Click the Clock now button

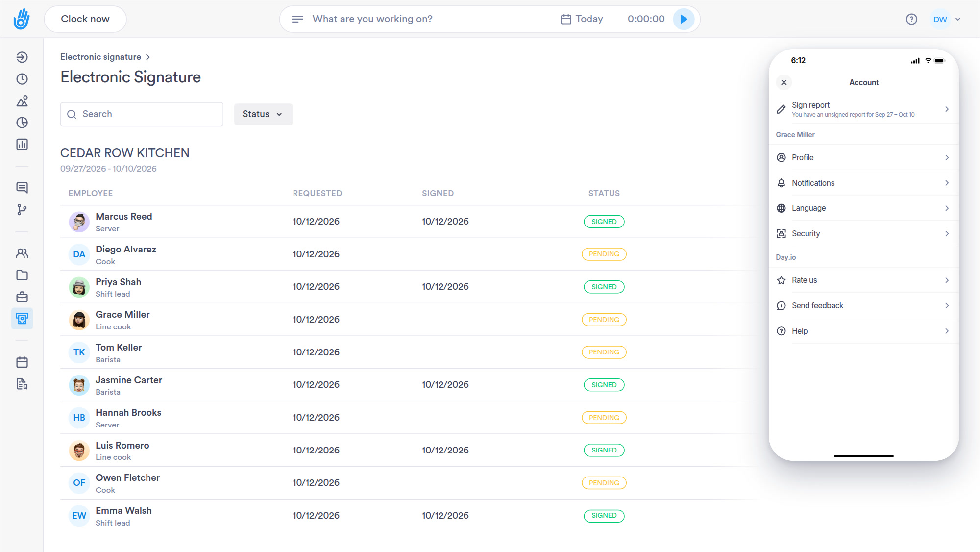pos(85,19)
